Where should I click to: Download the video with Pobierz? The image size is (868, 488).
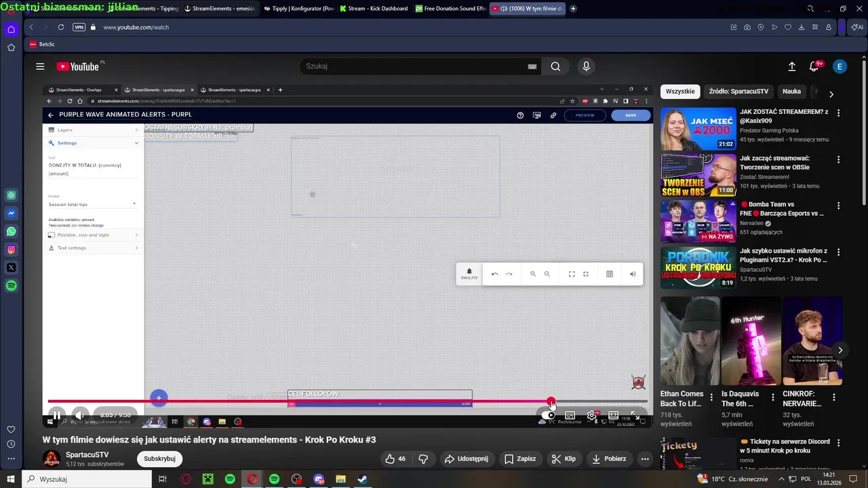click(609, 459)
